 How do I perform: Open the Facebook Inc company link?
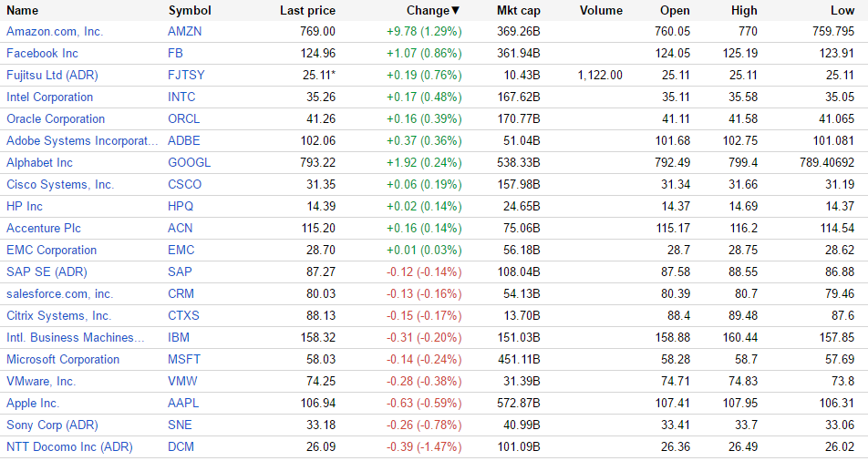[x=42, y=53]
